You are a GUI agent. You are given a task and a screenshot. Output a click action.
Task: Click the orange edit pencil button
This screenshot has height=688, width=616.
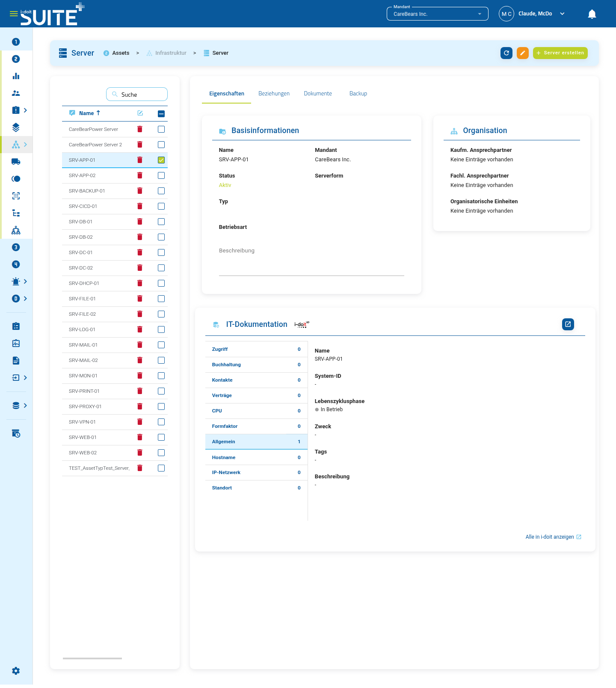(523, 53)
